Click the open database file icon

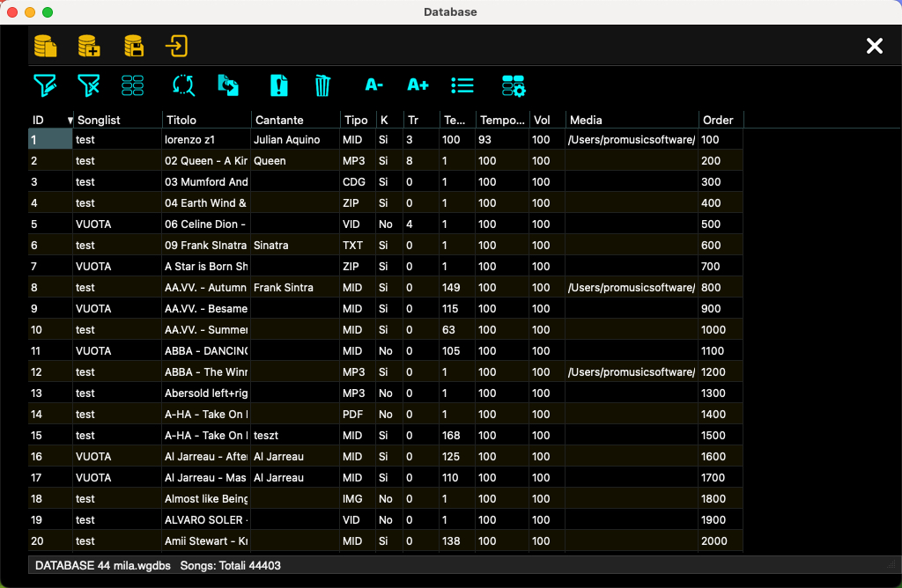coord(45,46)
